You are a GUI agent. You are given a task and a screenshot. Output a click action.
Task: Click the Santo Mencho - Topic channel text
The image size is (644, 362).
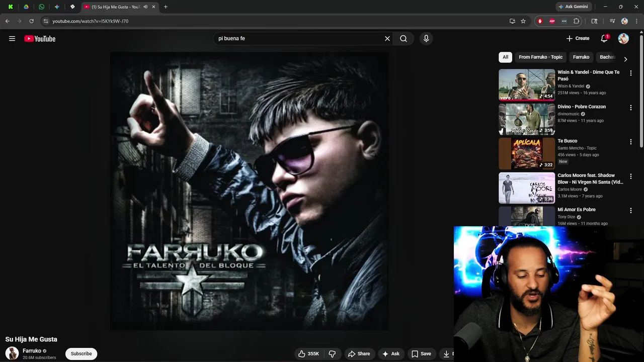point(577,148)
